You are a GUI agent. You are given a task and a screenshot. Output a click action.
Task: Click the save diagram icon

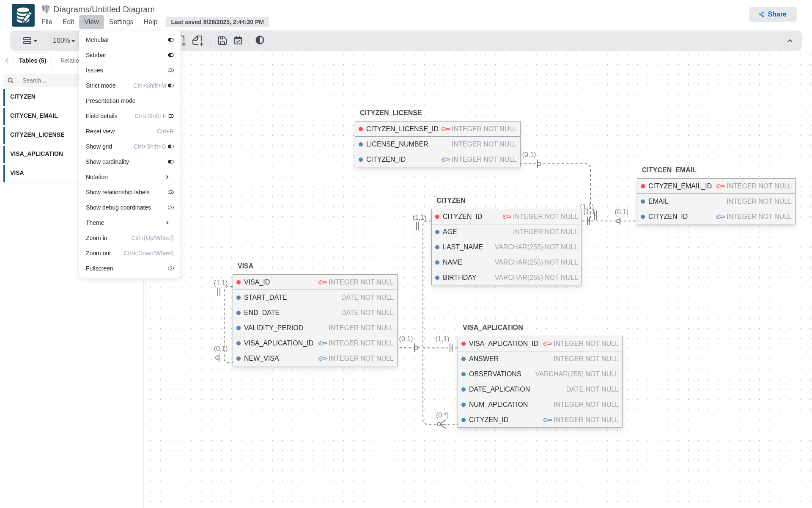click(222, 41)
